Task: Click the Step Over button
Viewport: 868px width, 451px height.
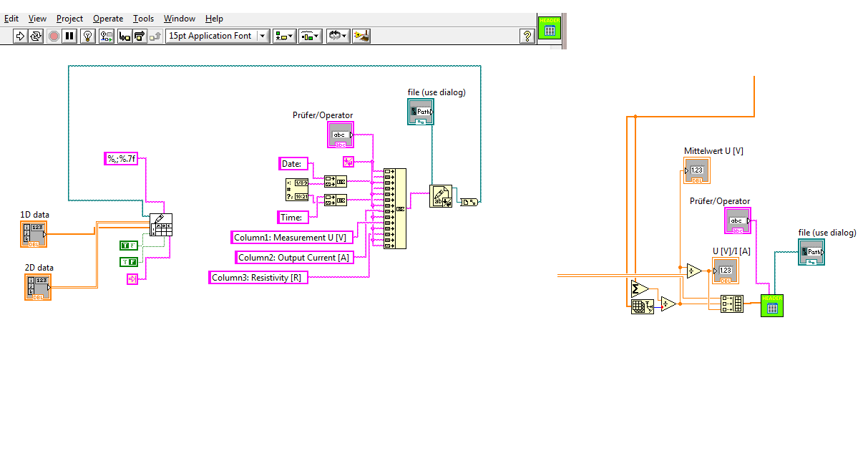Action: pos(140,36)
